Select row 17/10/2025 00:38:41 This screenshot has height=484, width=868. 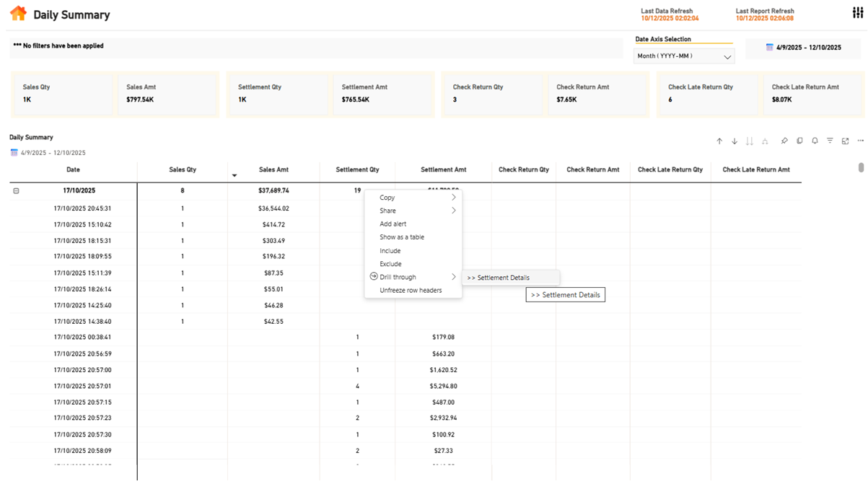[82, 338]
